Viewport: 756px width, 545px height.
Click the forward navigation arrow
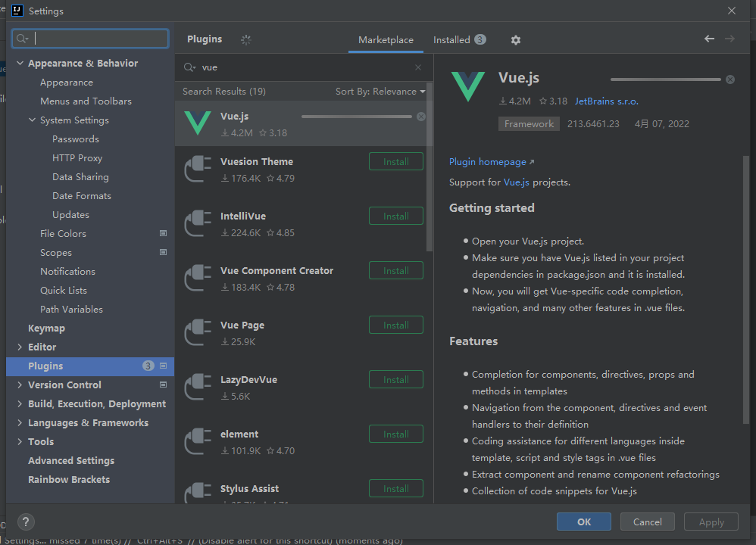point(729,39)
